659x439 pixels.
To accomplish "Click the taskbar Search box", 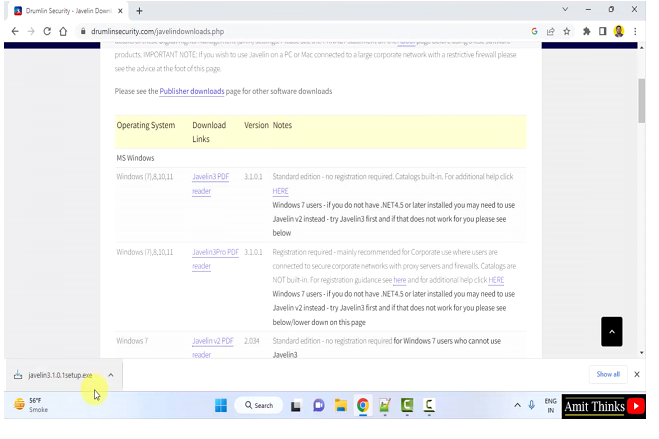I will click(259, 405).
